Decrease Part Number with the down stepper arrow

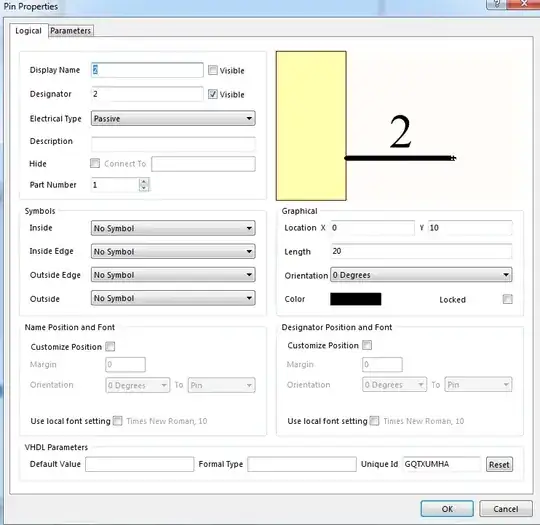point(144,188)
